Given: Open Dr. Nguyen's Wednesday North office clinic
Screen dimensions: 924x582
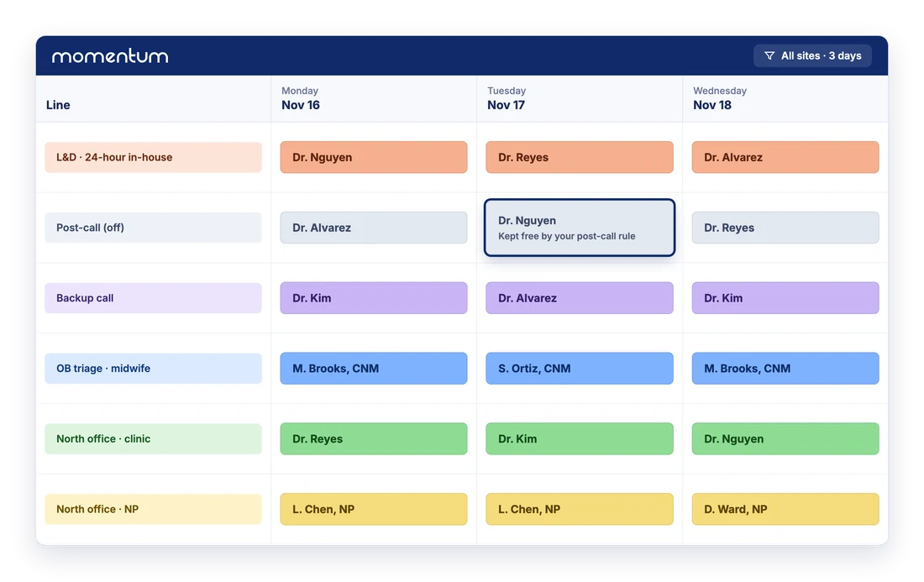Looking at the screenshot, I should click(785, 439).
